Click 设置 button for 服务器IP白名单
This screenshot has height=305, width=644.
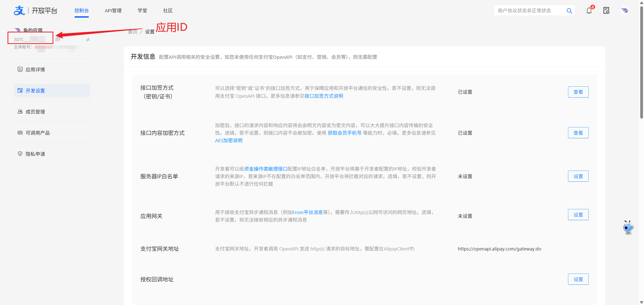click(578, 176)
